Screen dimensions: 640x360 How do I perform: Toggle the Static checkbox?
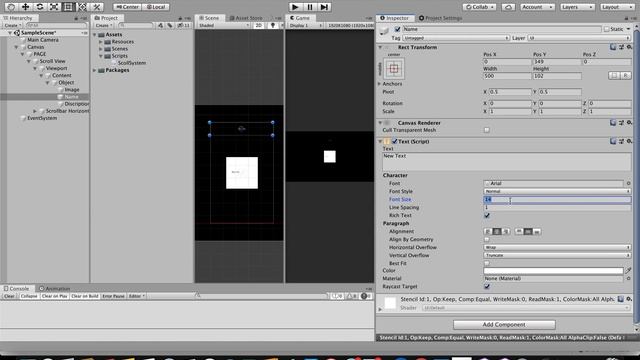click(607, 29)
